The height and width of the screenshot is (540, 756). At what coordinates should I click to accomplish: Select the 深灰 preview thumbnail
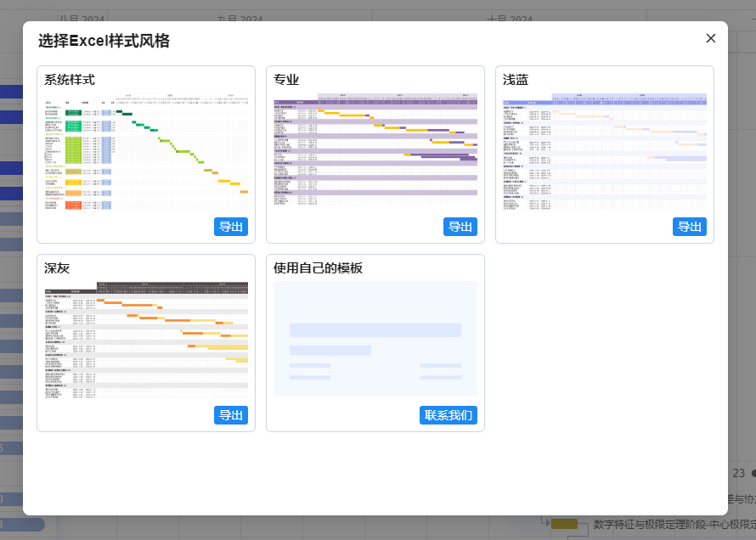click(146, 340)
